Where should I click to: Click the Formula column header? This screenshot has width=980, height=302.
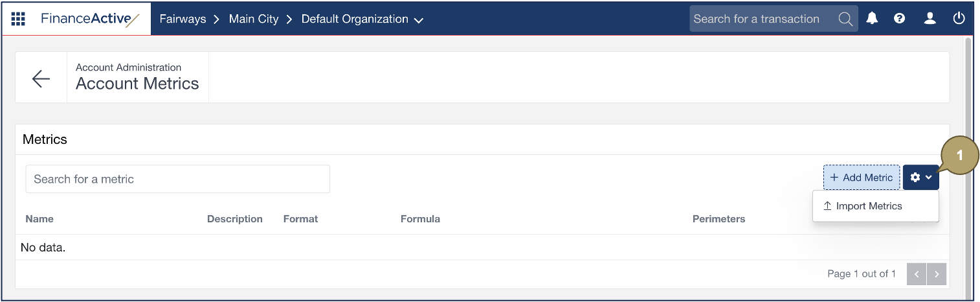[420, 219]
